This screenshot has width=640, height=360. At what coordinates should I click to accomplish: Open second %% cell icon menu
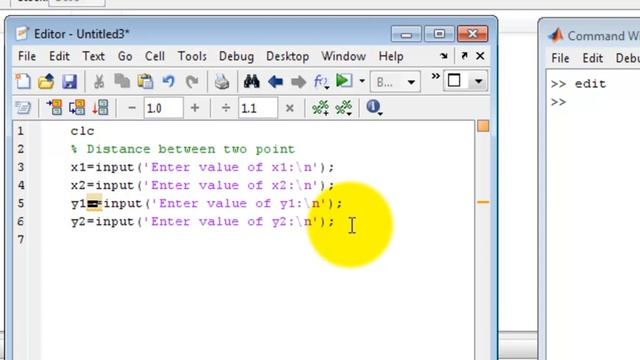point(344,108)
